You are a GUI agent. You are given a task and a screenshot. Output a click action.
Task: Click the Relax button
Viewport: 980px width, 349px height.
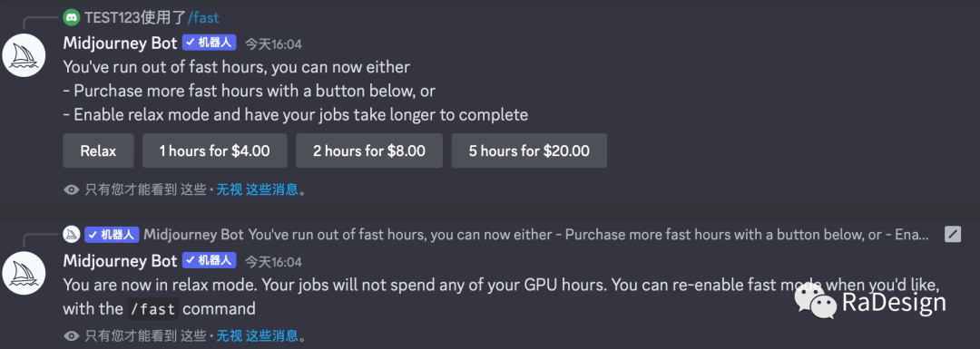point(98,150)
